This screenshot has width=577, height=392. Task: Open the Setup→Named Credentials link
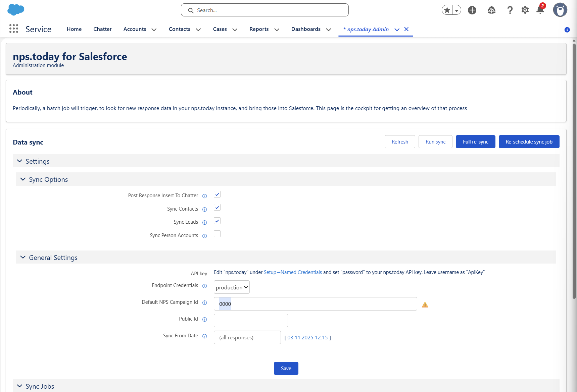292,272
